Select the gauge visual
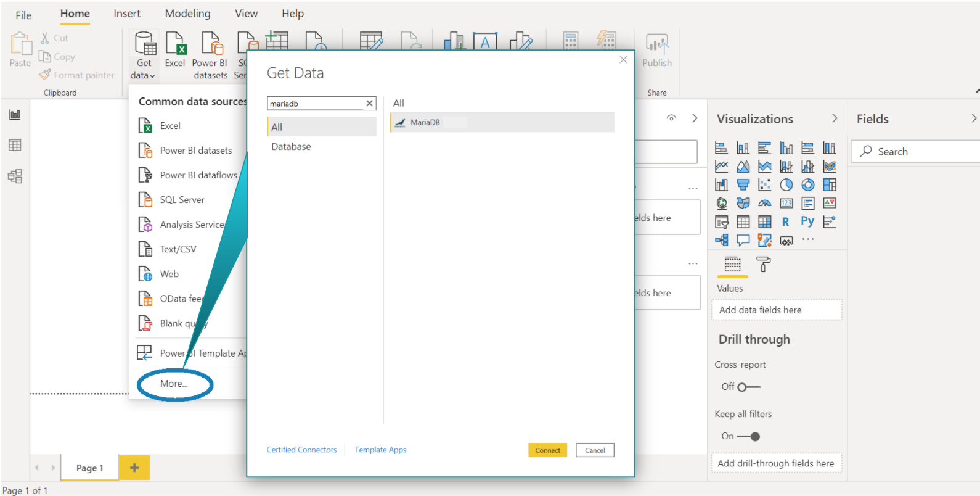Viewport: 980px width, 496px height. coord(765,204)
